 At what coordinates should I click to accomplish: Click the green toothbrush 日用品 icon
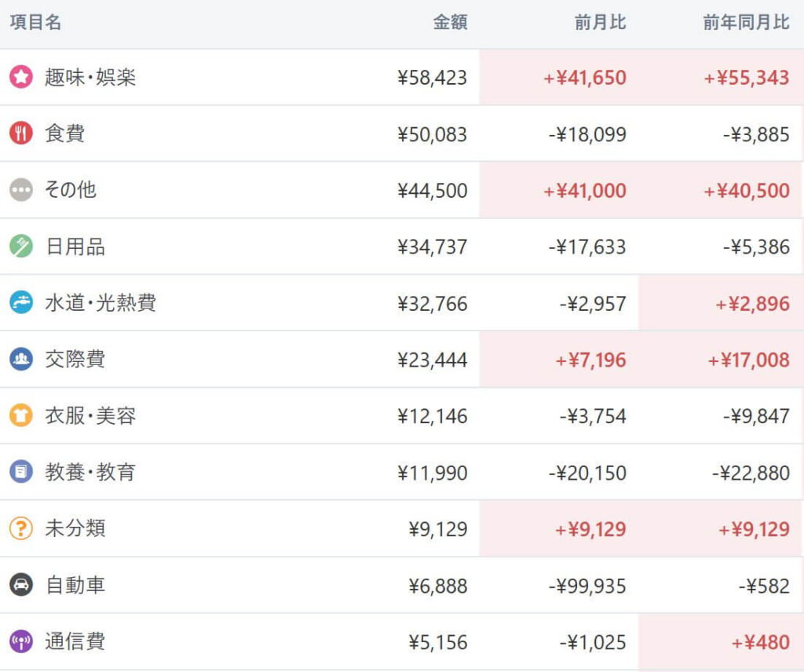(x=21, y=246)
